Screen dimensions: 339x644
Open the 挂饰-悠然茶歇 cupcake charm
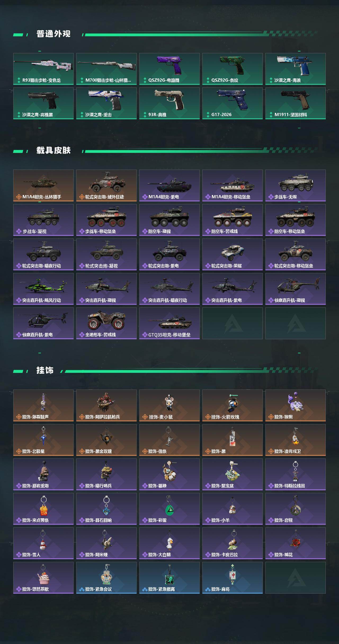click(43, 578)
